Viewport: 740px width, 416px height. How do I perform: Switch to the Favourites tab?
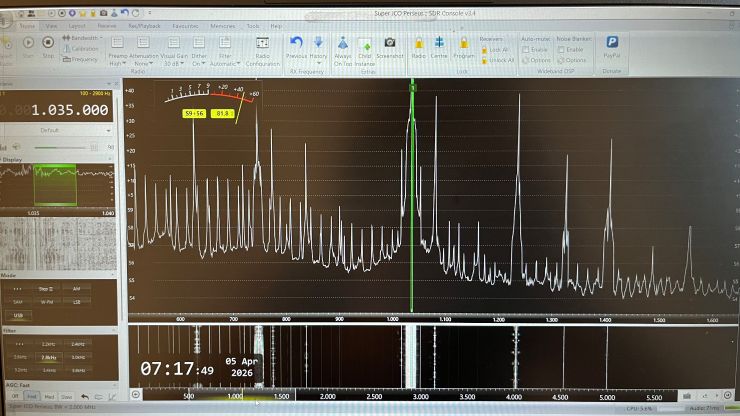[184, 25]
